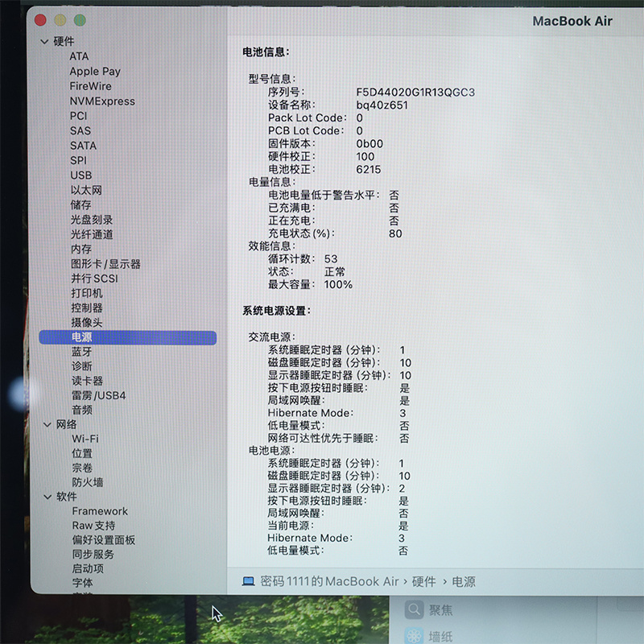Viewport: 644px width, 644px height.
Task: Open FireWire hardware entry
Action: (90, 86)
